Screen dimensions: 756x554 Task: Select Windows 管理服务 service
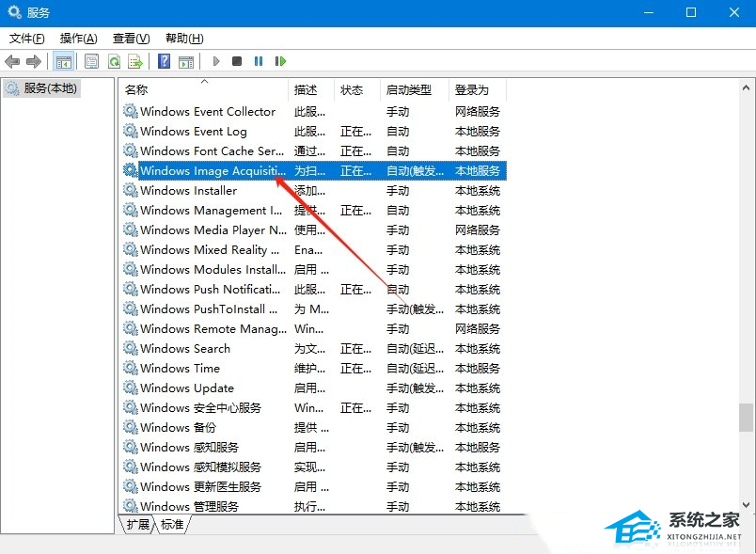tap(314, 506)
